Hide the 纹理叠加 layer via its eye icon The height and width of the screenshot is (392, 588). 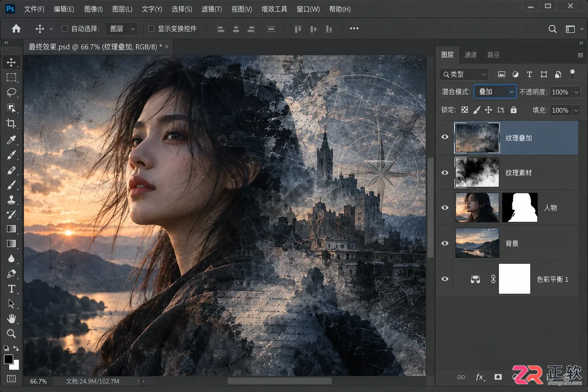point(445,137)
